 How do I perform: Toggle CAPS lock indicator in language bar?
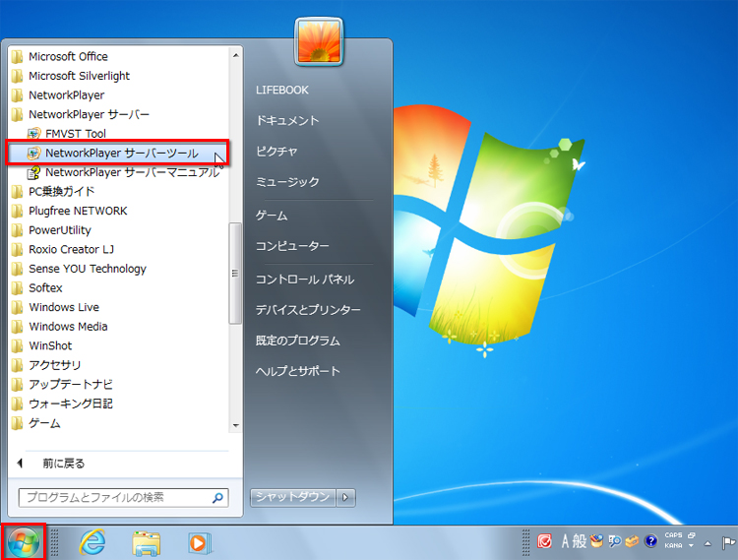(673, 535)
